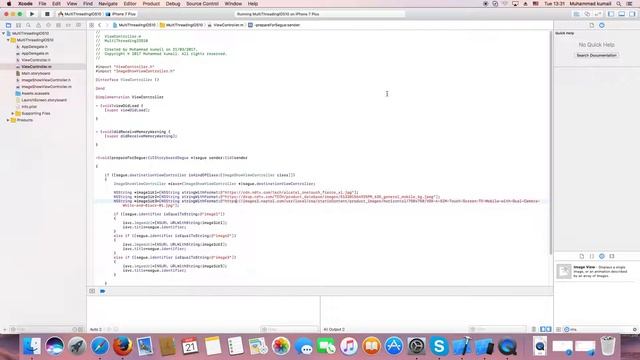The image size is (640, 360).
Task: Open the Navigate menu
Action: pos(108,4)
